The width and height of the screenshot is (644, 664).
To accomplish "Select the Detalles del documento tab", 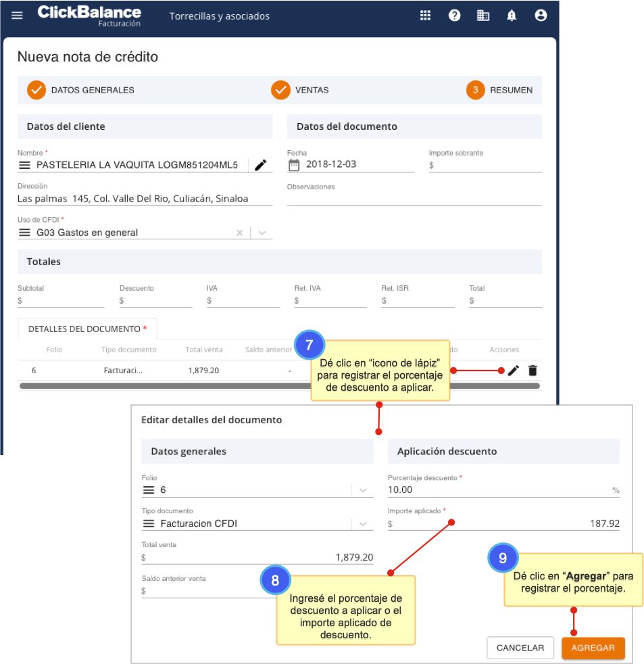I will pos(87,329).
